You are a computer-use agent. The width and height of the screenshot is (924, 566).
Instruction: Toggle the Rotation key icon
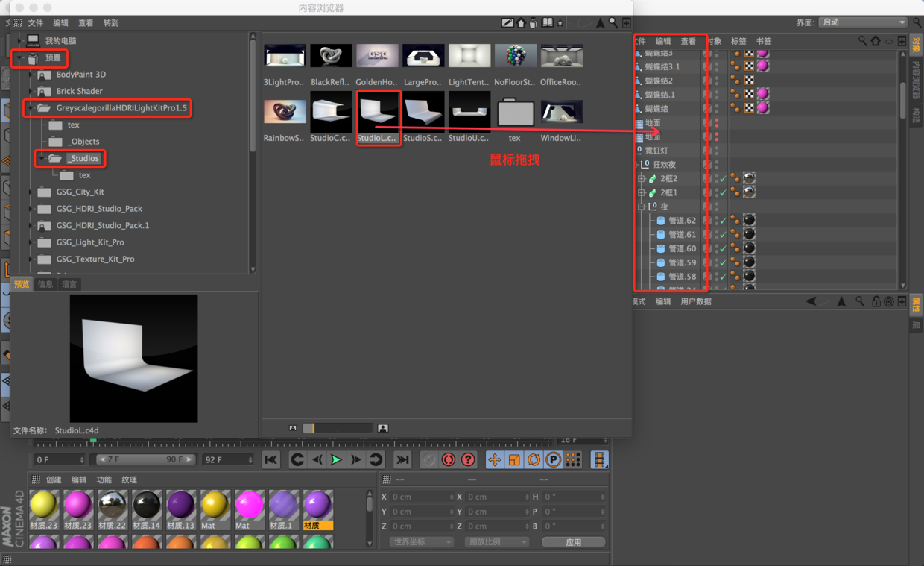(534, 460)
